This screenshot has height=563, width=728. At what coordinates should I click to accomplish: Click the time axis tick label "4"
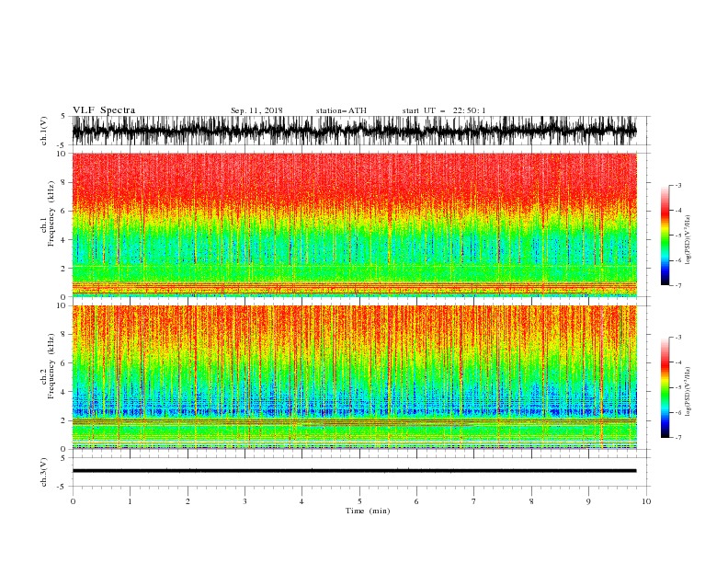[301, 501]
